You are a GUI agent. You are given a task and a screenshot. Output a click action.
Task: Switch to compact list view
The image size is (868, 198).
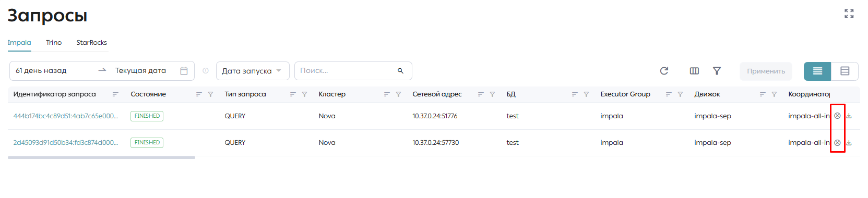(817, 71)
